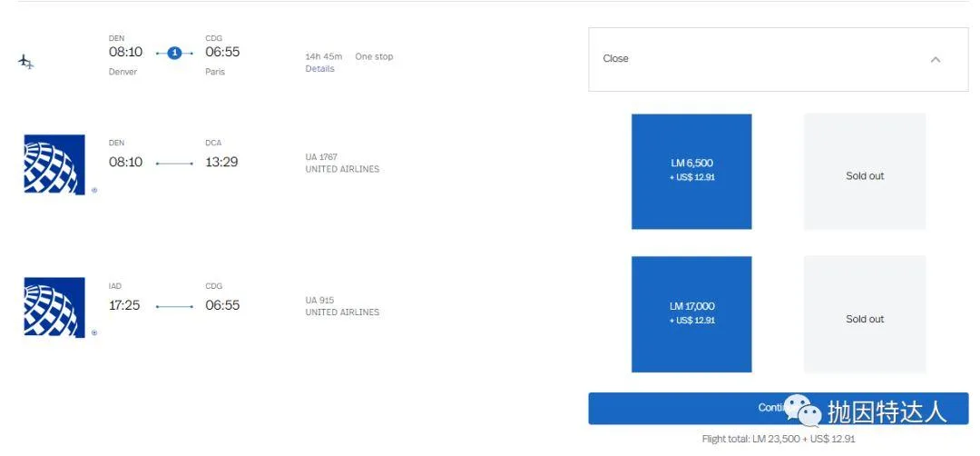Click the Close label in the fare panel
Screen dimensions: 980x456
(x=615, y=59)
